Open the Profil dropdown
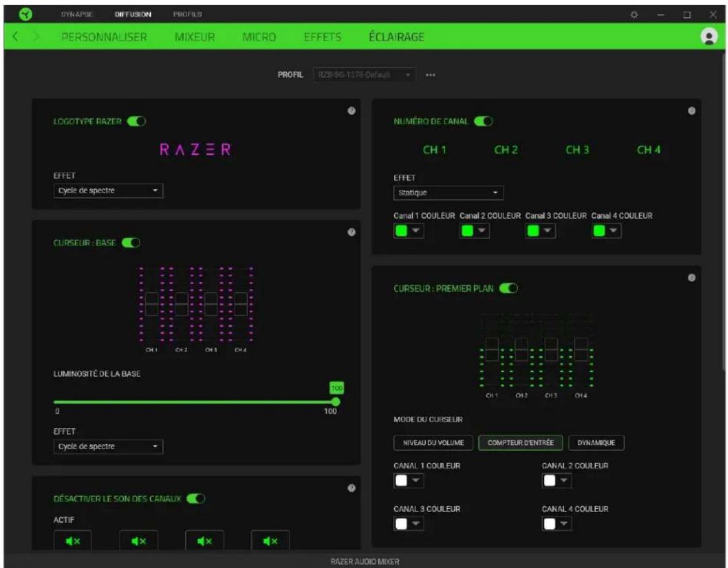Viewport: 728px width, 568px height. pyautogui.click(x=364, y=75)
